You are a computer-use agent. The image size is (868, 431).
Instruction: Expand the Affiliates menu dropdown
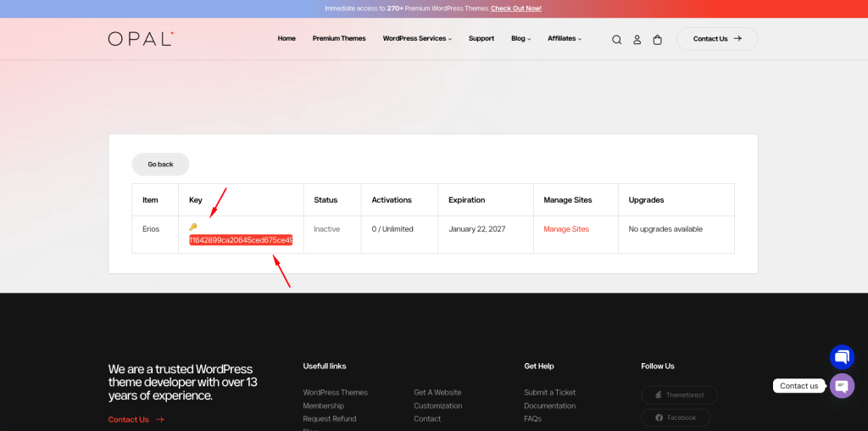click(x=565, y=39)
